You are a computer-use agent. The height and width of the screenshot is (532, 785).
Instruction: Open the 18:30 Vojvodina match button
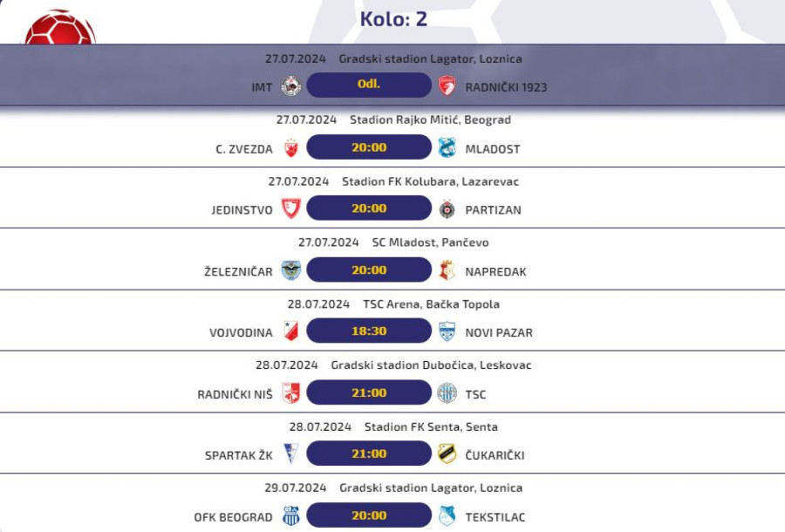tap(368, 331)
